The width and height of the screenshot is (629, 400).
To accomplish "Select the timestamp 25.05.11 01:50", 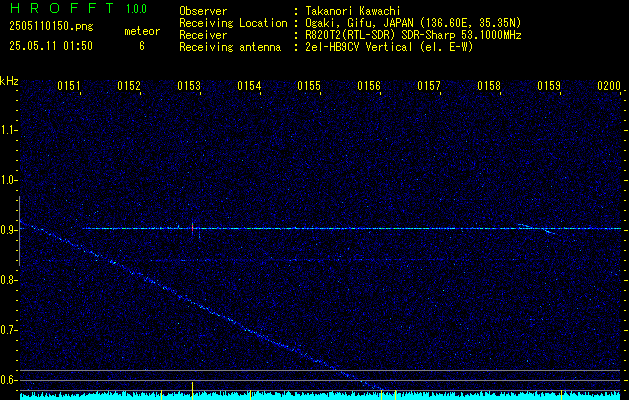I will 51,46.
